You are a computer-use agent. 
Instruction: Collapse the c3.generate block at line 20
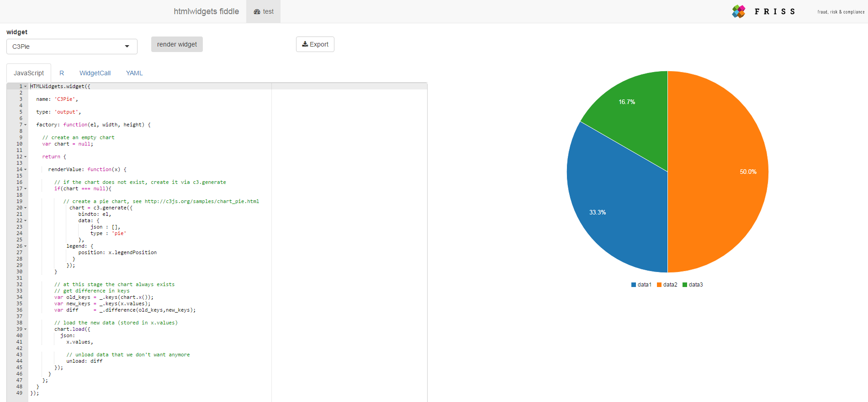click(x=26, y=208)
